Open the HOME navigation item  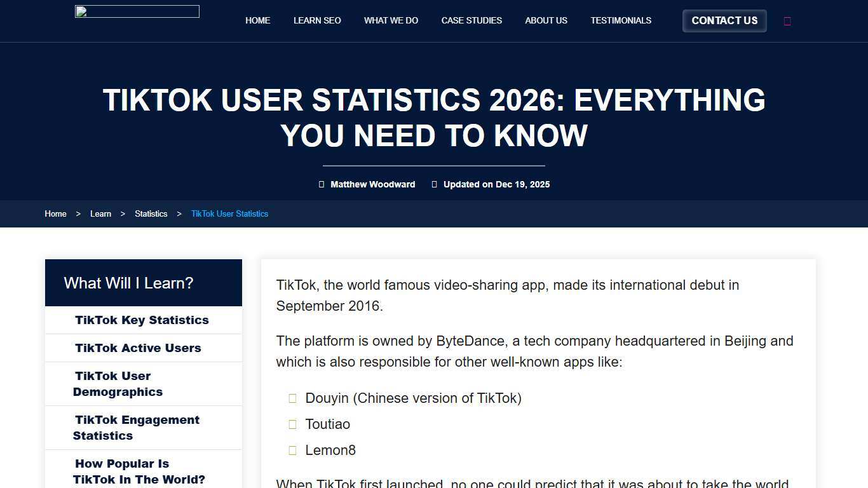(x=257, y=20)
